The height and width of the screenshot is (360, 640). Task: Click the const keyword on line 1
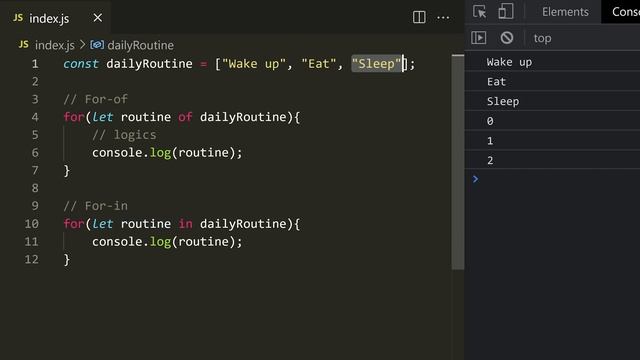click(81, 64)
